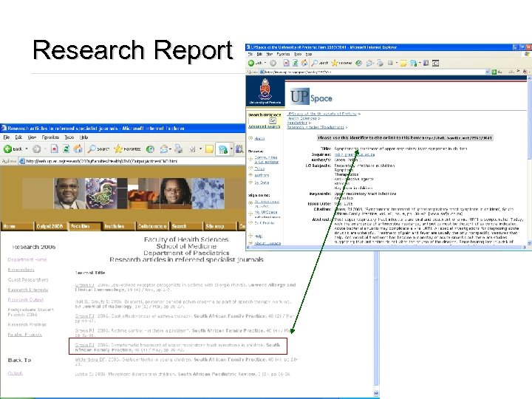The image size is (532, 399).
Task: Click Mail icon in UPSpace toolbar
Action: (369, 63)
